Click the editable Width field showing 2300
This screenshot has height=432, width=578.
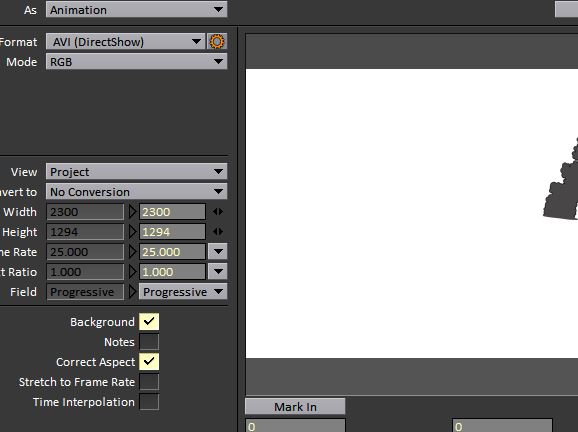(x=172, y=212)
